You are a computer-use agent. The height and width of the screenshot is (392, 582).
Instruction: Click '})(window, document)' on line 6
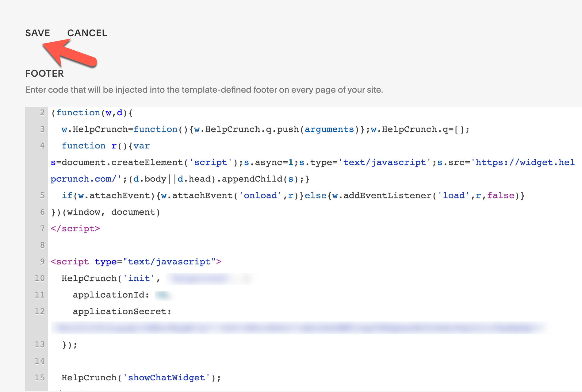point(105,212)
